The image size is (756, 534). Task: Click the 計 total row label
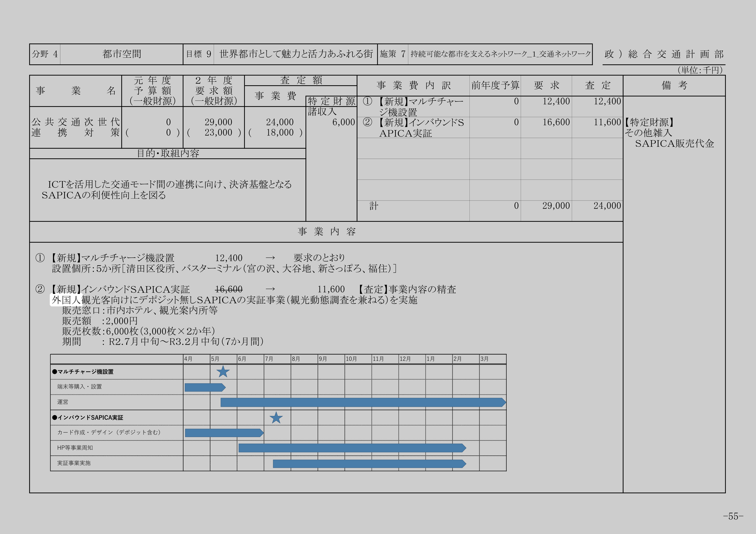(x=374, y=206)
